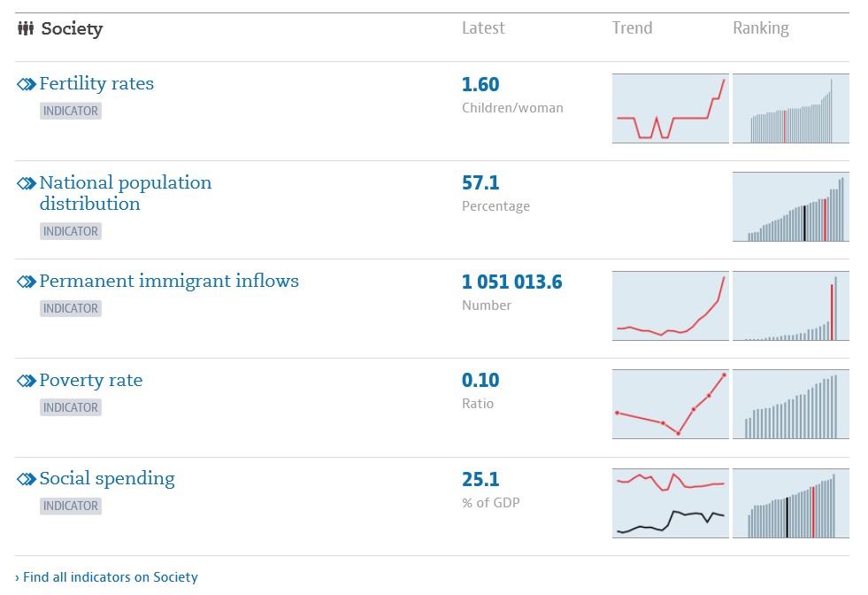View the National population distribution ranking chart
868x595 pixels.
[x=791, y=207]
